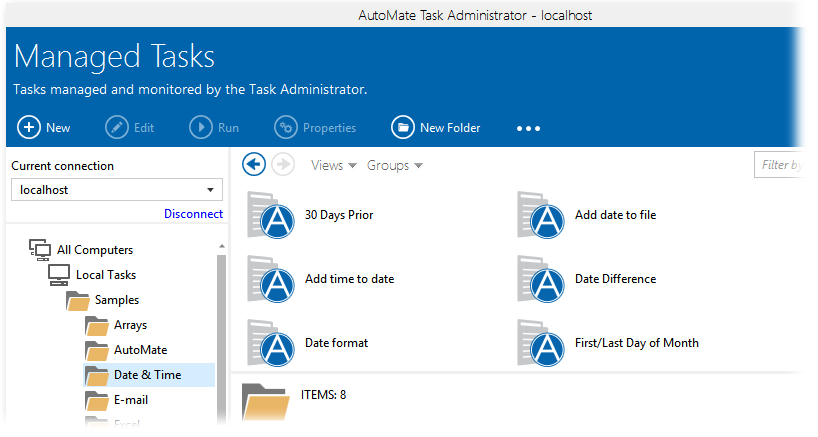The width and height of the screenshot is (818, 437).
Task: Select Arrays label in tree
Action: coord(130,325)
